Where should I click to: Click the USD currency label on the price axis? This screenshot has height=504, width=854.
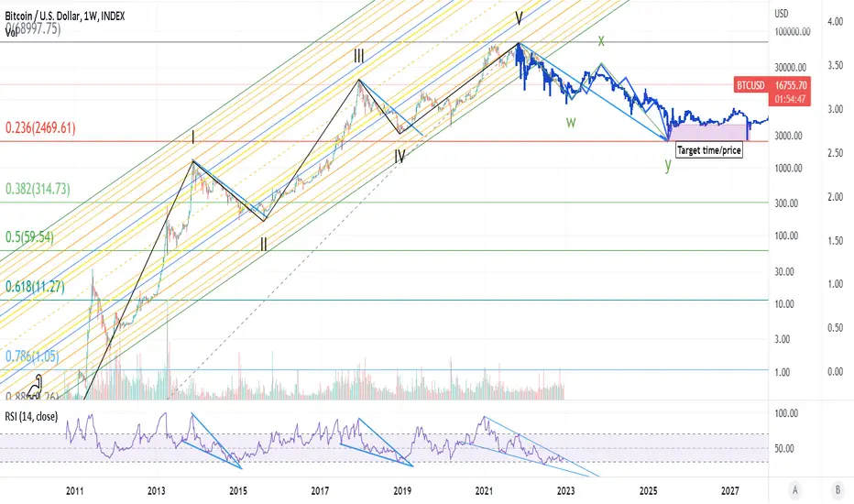pyautogui.click(x=782, y=14)
